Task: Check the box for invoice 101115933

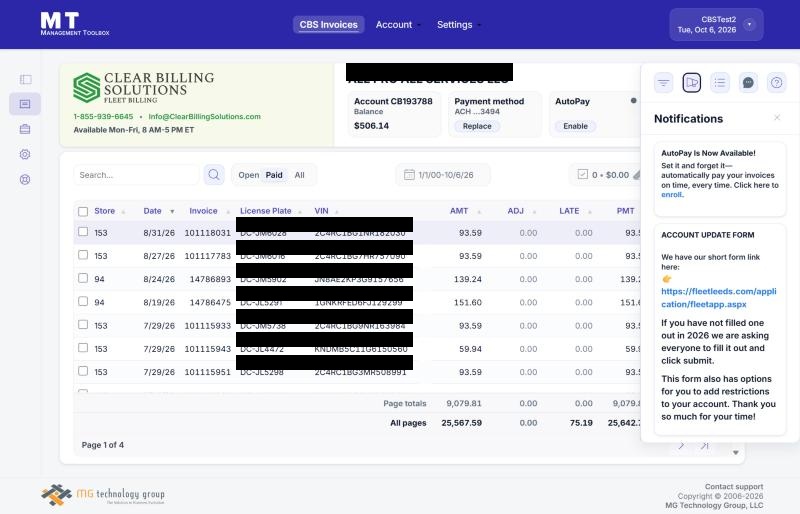Action: point(83,325)
